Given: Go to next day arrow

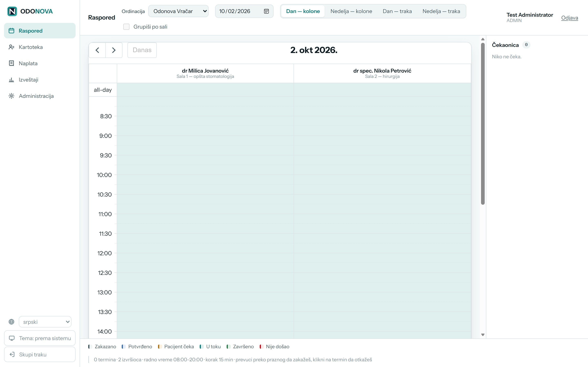Looking at the screenshot, I should [x=114, y=50].
